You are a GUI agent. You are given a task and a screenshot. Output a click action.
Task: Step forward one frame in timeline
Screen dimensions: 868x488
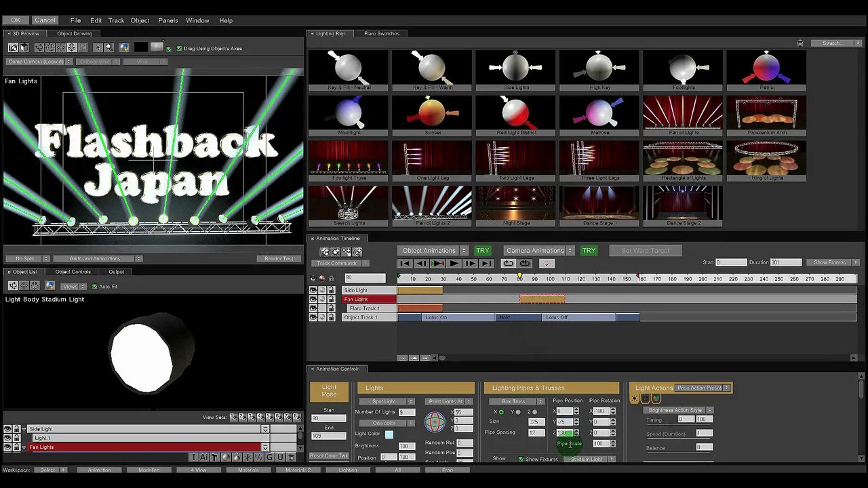point(470,264)
